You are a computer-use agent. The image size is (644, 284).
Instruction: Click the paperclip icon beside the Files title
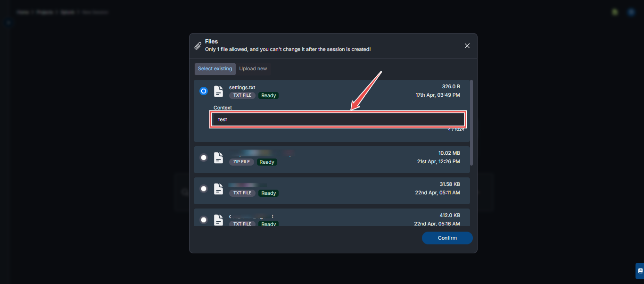click(198, 45)
